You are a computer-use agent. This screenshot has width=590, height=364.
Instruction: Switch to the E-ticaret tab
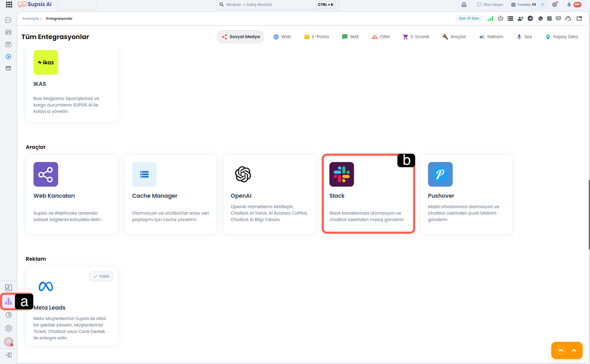coord(416,37)
